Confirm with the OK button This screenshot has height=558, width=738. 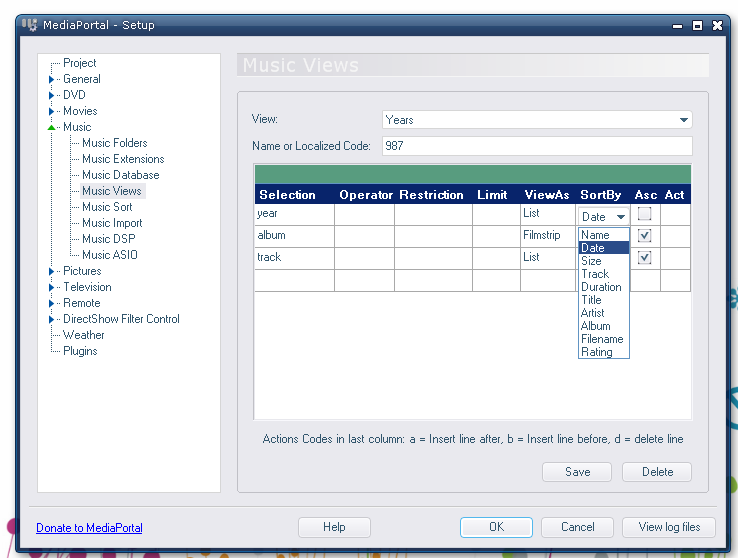click(x=496, y=527)
